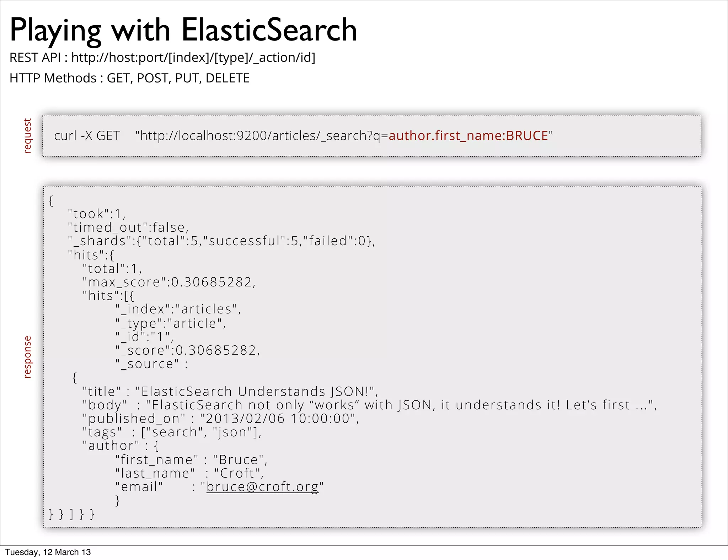Click the bruce@croft.org email link

coord(263,487)
